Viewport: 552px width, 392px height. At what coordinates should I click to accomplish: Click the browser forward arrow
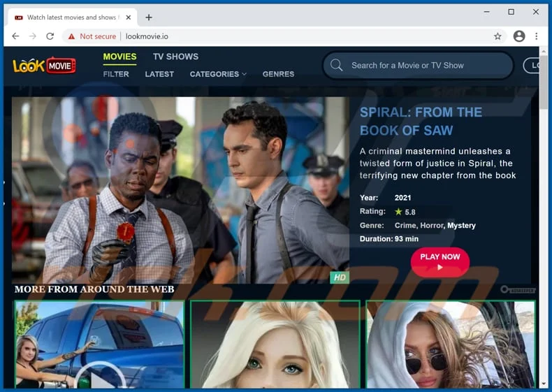tap(33, 36)
